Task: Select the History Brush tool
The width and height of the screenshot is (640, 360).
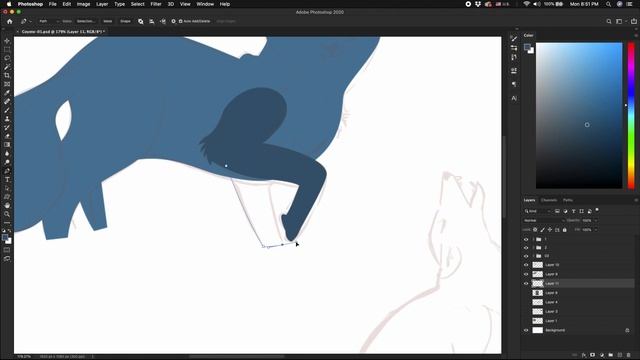Action: [x=7, y=127]
